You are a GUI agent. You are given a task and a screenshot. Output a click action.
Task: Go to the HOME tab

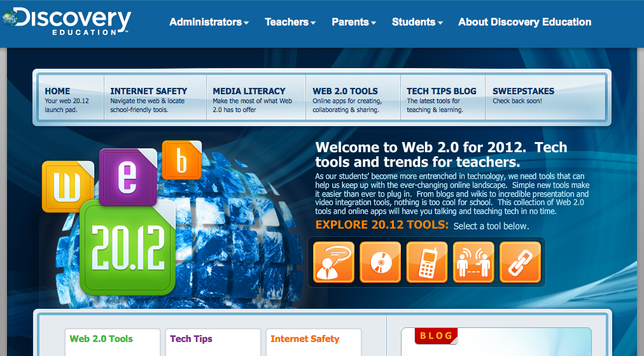(71, 98)
